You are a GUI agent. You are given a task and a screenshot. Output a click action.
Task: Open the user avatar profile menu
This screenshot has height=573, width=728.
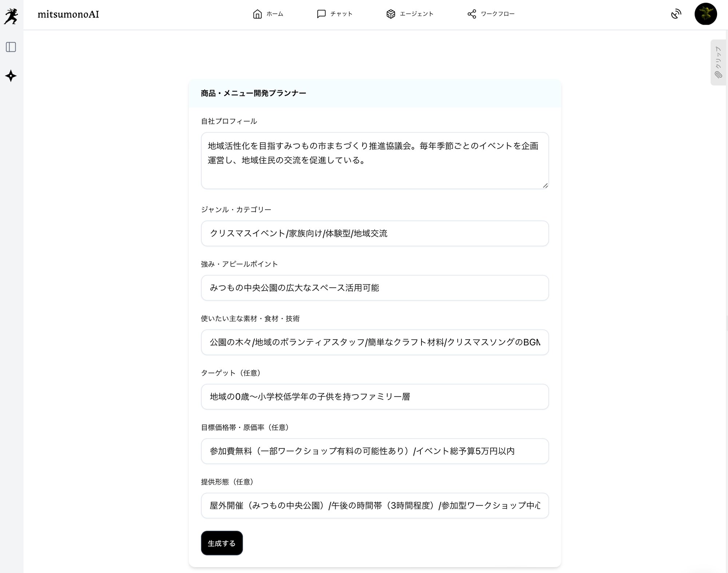point(705,14)
